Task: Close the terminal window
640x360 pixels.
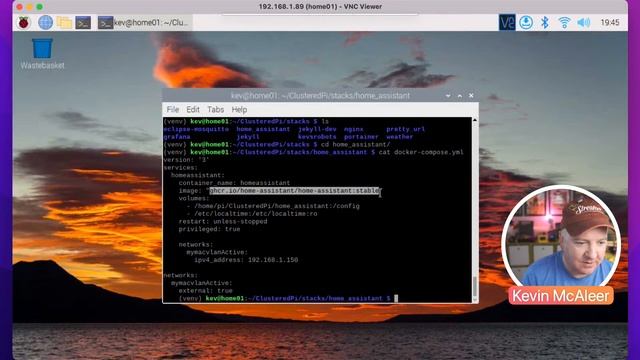Action: tap(471, 96)
